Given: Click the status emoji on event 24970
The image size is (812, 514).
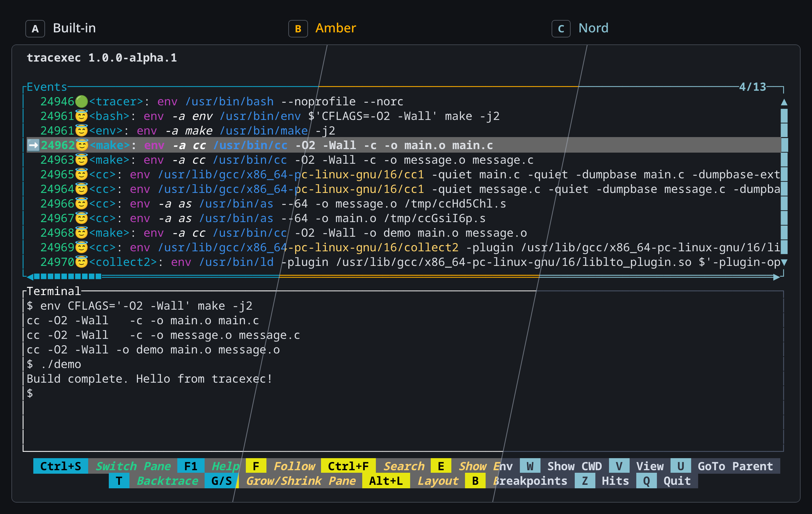Looking at the screenshot, I should point(81,262).
